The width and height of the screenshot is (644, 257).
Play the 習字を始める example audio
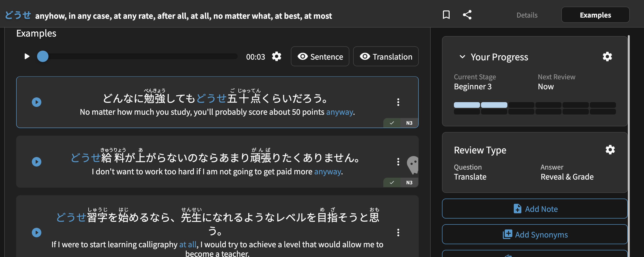coord(37,233)
